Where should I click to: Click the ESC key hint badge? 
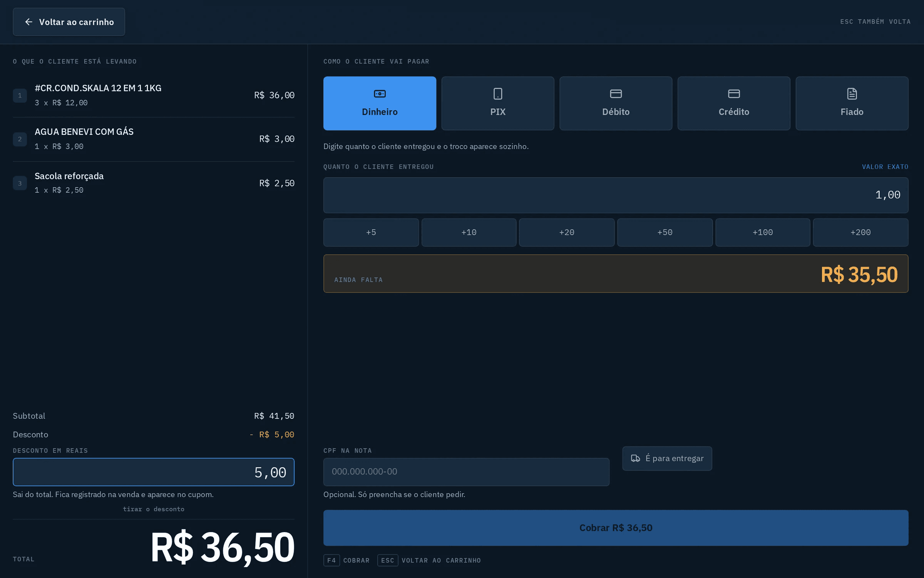[387, 560]
